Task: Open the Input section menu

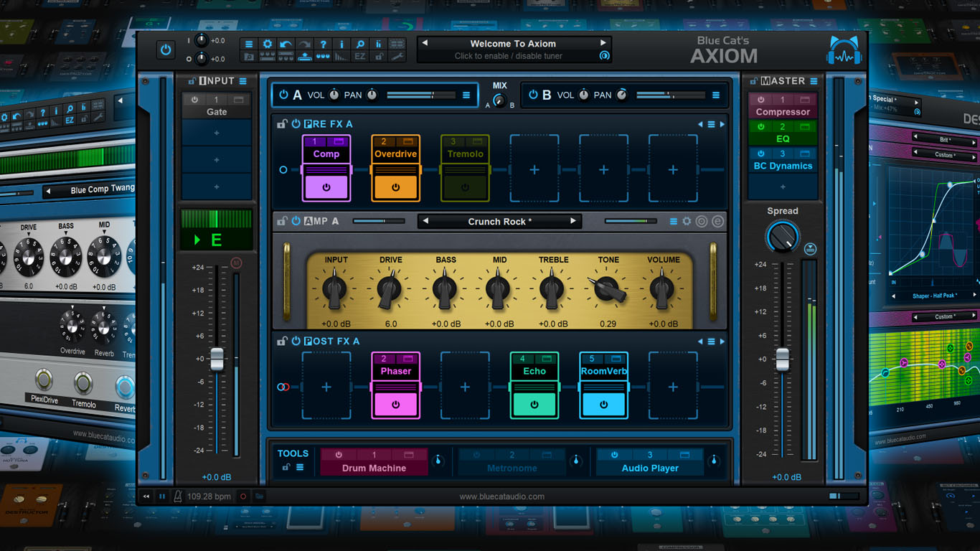Action: click(x=243, y=81)
